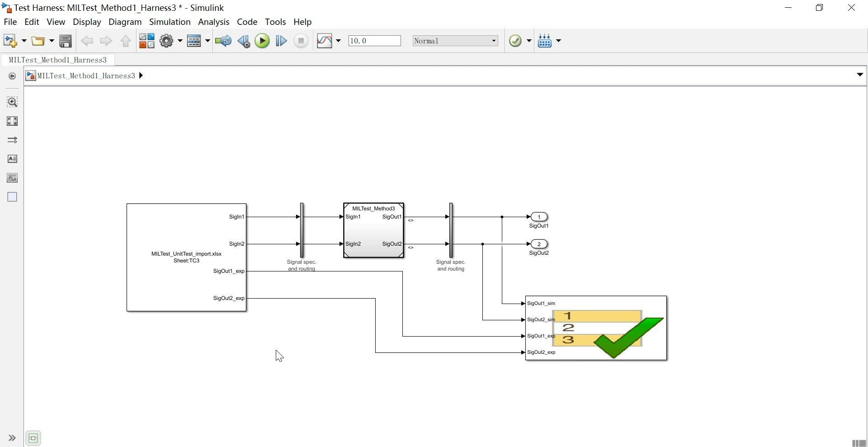The width and height of the screenshot is (868, 447).
Task: Click the update diagram refresh icon
Action: (x=223, y=41)
